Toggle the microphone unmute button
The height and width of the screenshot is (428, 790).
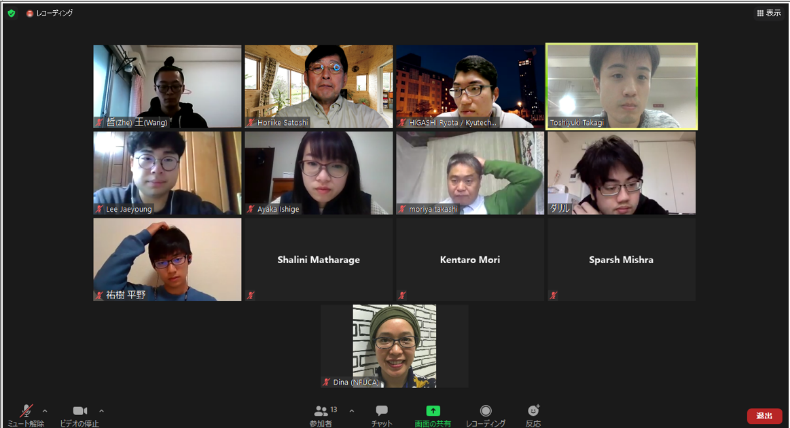[26, 410]
